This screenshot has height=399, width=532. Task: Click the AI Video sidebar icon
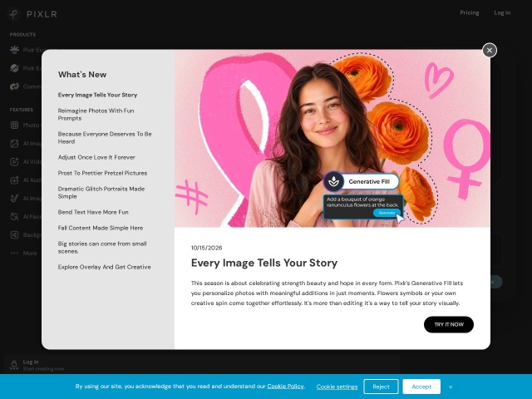pos(14,162)
